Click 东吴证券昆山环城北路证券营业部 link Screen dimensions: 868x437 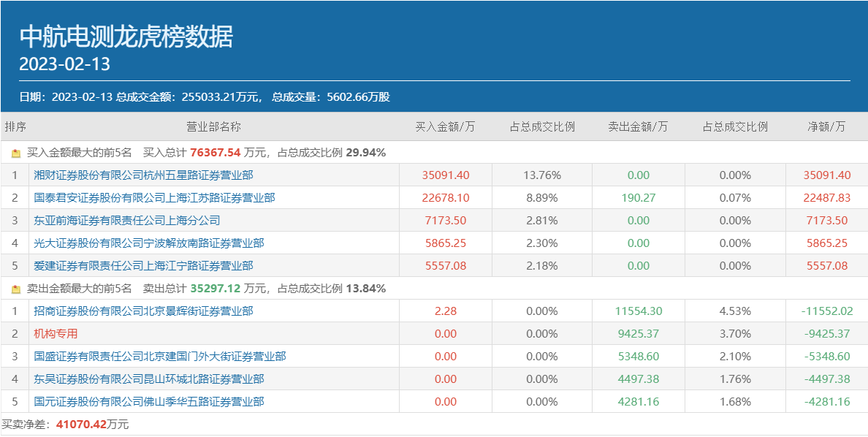(x=149, y=379)
